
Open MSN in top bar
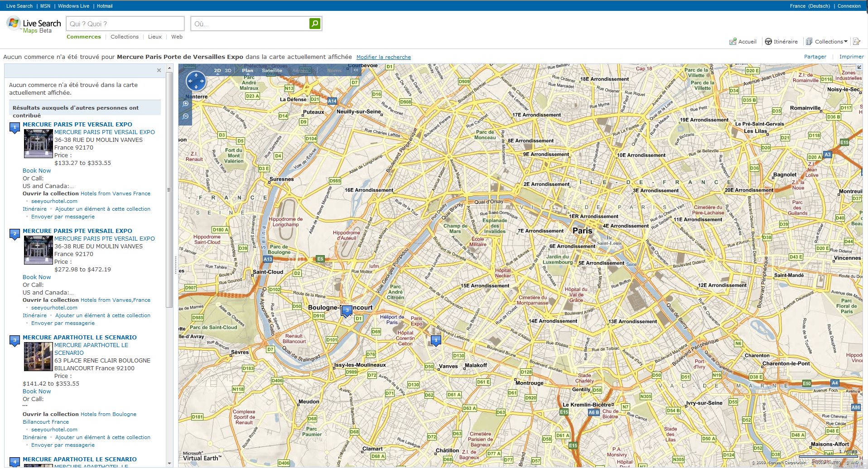(45, 6)
